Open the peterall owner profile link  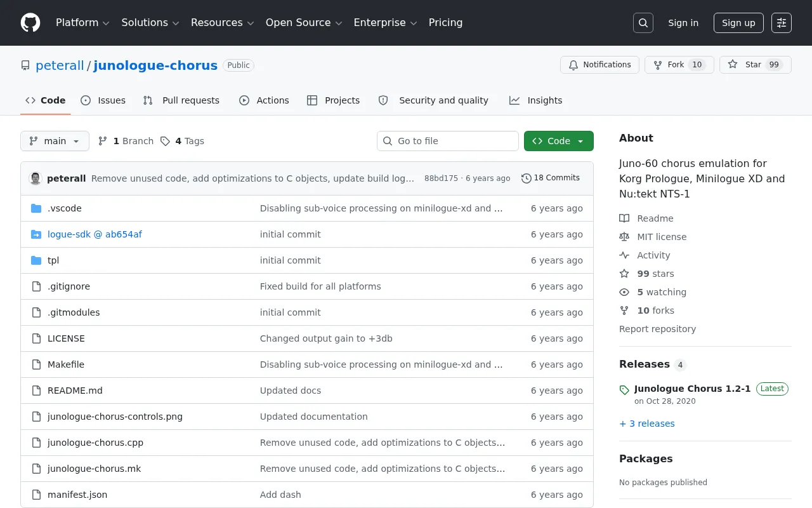tap(60, 65)
